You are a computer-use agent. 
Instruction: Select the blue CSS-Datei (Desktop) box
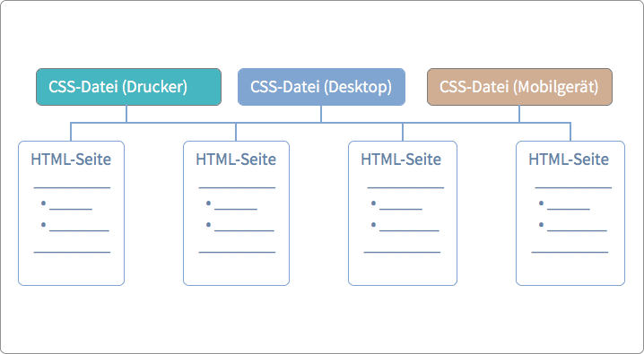(322, 87)
